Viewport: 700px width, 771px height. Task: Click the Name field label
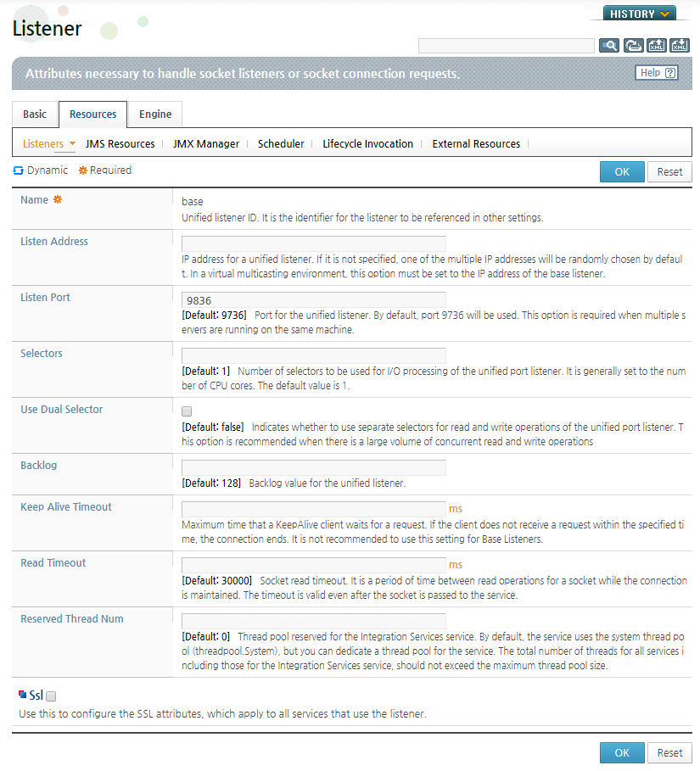pyautogui.click(x=35, y=199)
